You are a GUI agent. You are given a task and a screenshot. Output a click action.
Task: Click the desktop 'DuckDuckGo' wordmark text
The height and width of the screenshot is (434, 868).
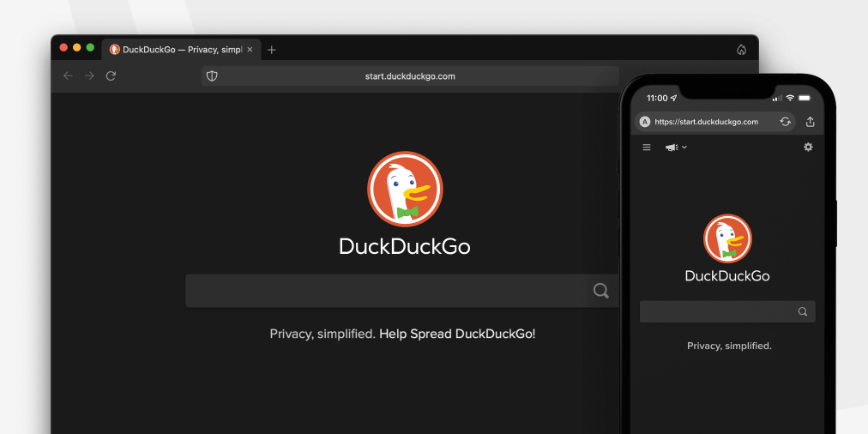coord(405,246)
